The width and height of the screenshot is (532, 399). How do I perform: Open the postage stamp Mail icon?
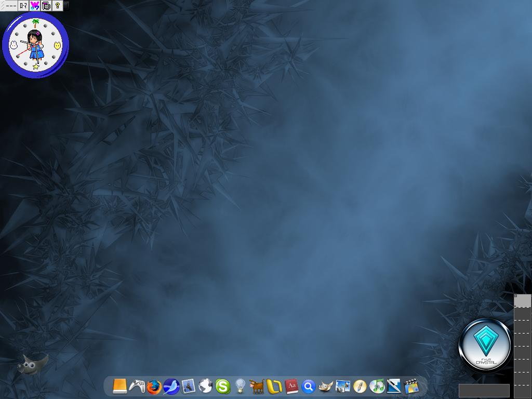click(x=188, y=386)
